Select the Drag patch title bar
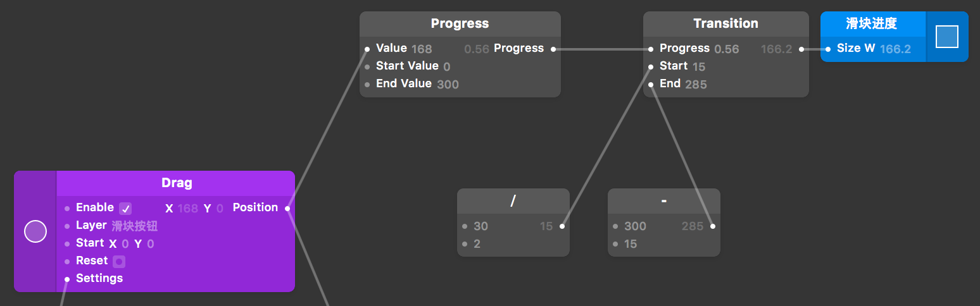980x306 pixels. click(176, 183)
